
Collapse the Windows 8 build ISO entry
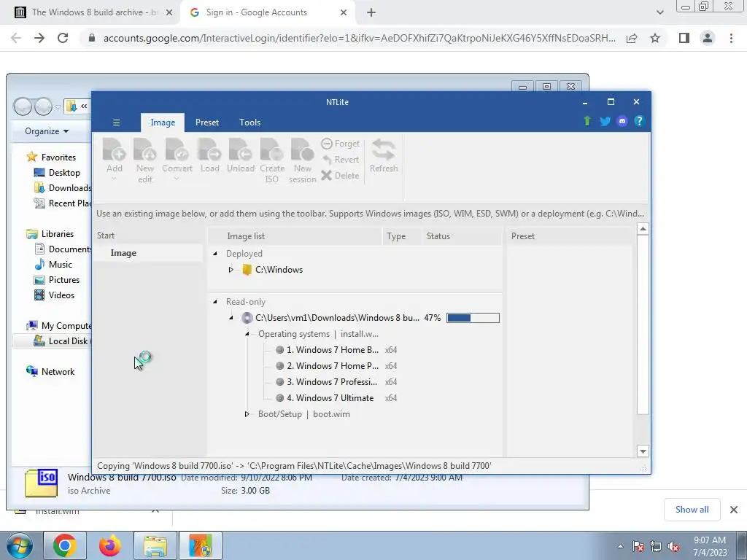click(231, 318)
